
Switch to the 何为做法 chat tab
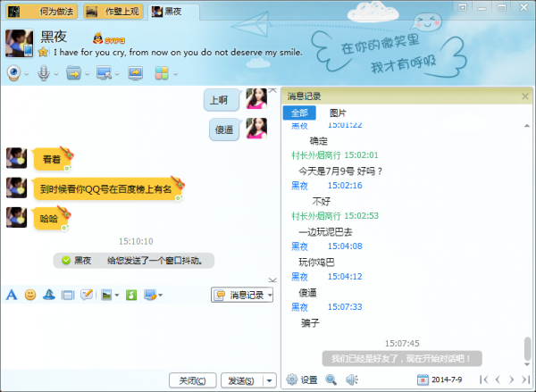click(x=42, y=12)
